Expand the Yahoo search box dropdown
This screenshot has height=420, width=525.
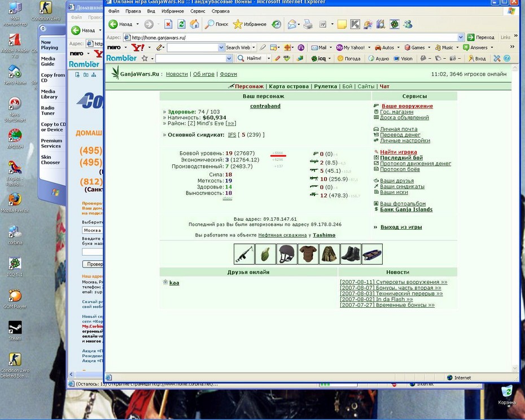tap(221, 47)
